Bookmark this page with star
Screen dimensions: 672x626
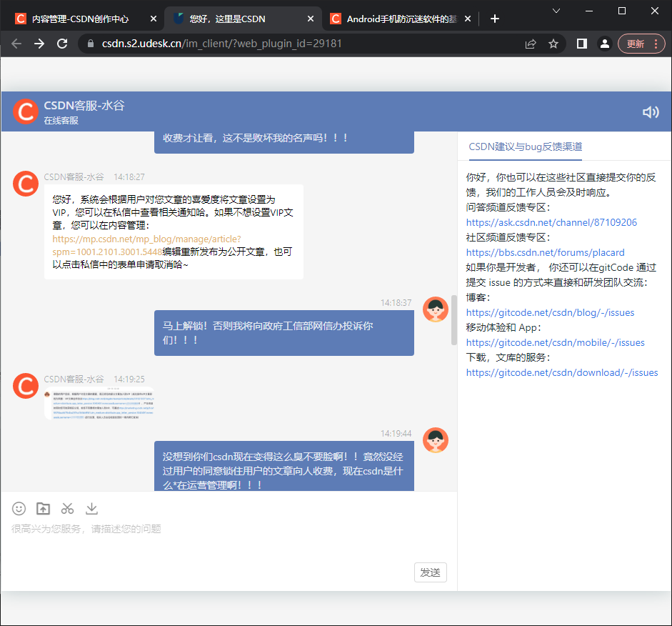[x=553, y=44]
